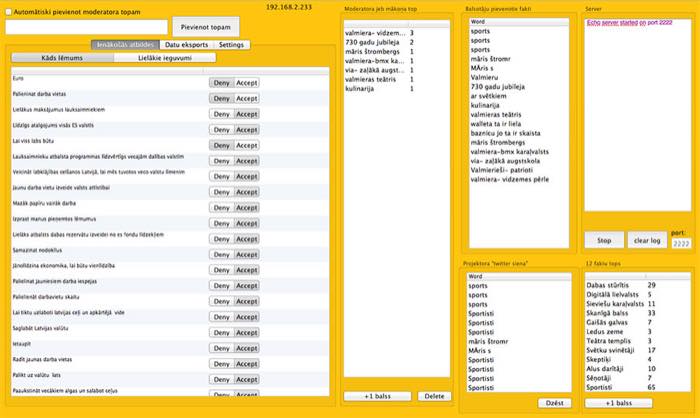Select Skanīgā balss in 12 faktu tops
Image resolution: width=700 pixels, height=418 pixels.
(x=638, y=313)
